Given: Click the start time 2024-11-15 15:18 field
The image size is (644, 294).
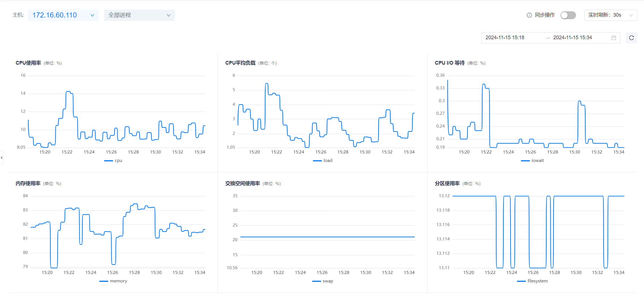Looking at the screenshot, I should click(x=505, y=38).
